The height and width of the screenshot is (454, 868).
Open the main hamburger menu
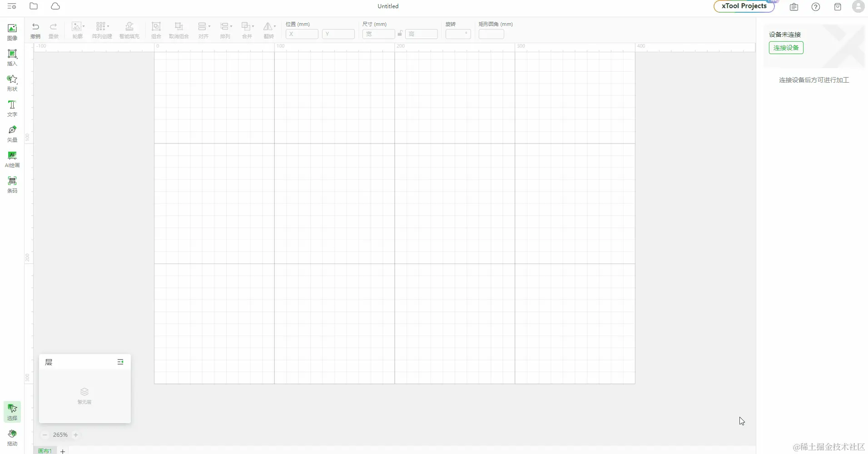point(12,6)
